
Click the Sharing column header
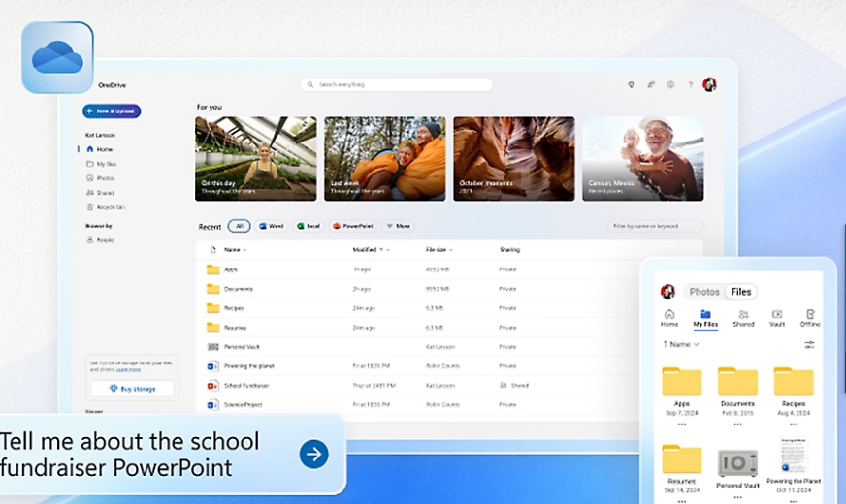(x=510, y=249)
